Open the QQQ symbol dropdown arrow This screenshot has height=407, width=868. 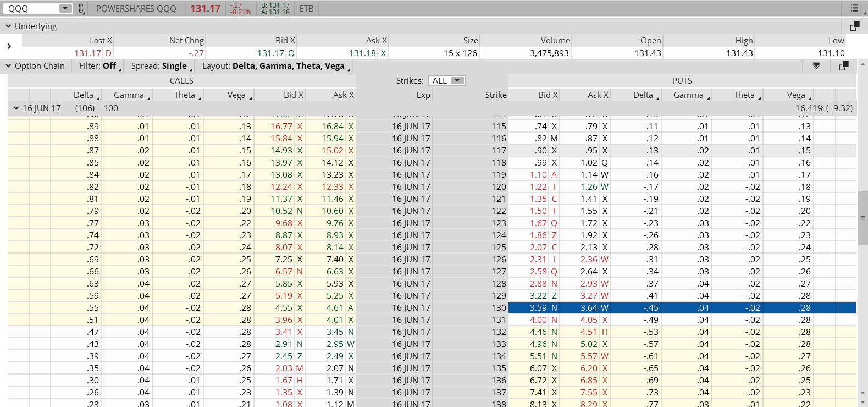[65, 9]
